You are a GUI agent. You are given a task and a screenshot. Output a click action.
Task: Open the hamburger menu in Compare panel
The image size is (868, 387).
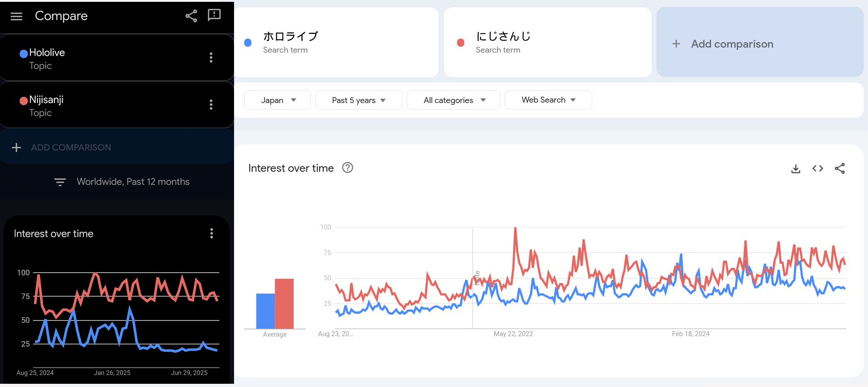16,16
